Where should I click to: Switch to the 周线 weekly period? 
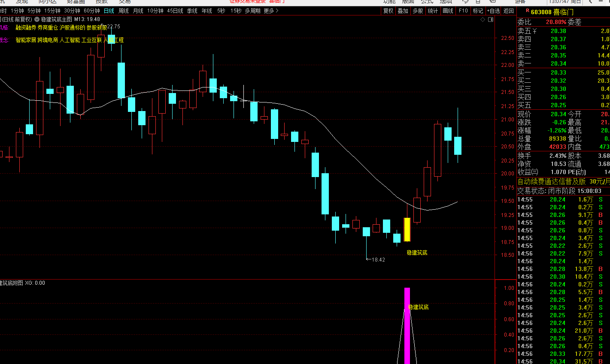click(124, 11)
